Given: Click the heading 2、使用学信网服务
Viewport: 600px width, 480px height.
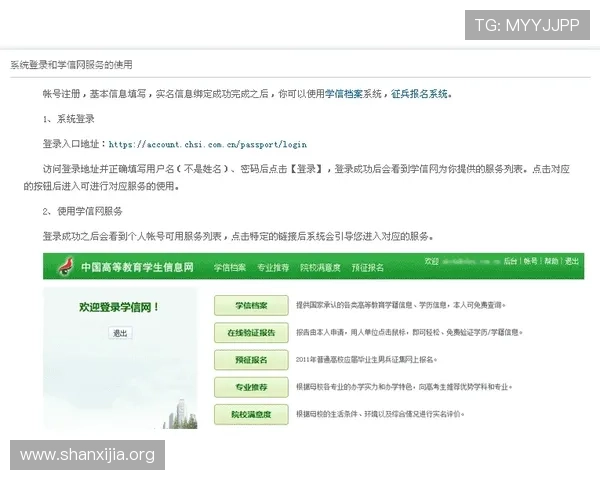Looking at the screenshot, I should [x=83, y=211].
